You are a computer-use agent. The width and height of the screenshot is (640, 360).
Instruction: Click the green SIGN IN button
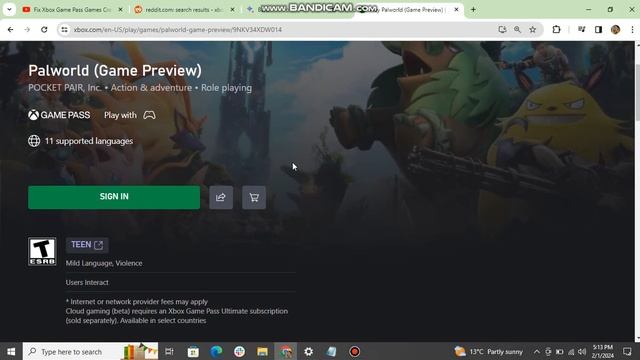(x=114, y=197)
